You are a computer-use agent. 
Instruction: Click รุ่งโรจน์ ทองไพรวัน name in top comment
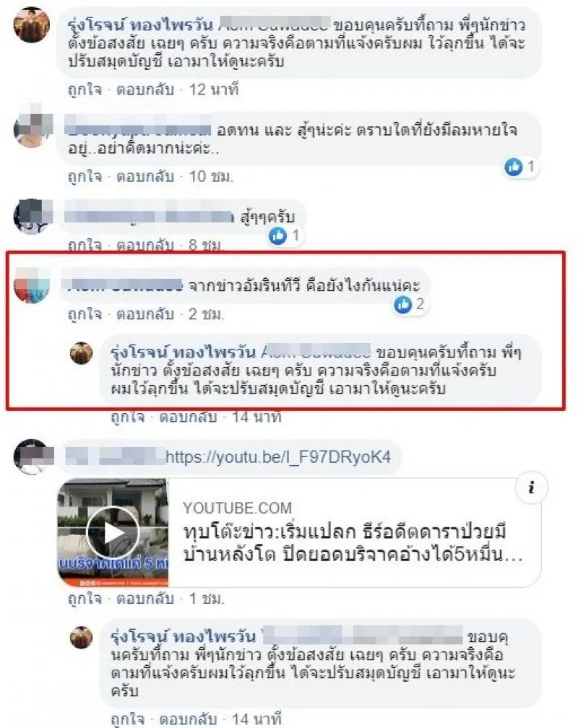[x=140, y=25]
